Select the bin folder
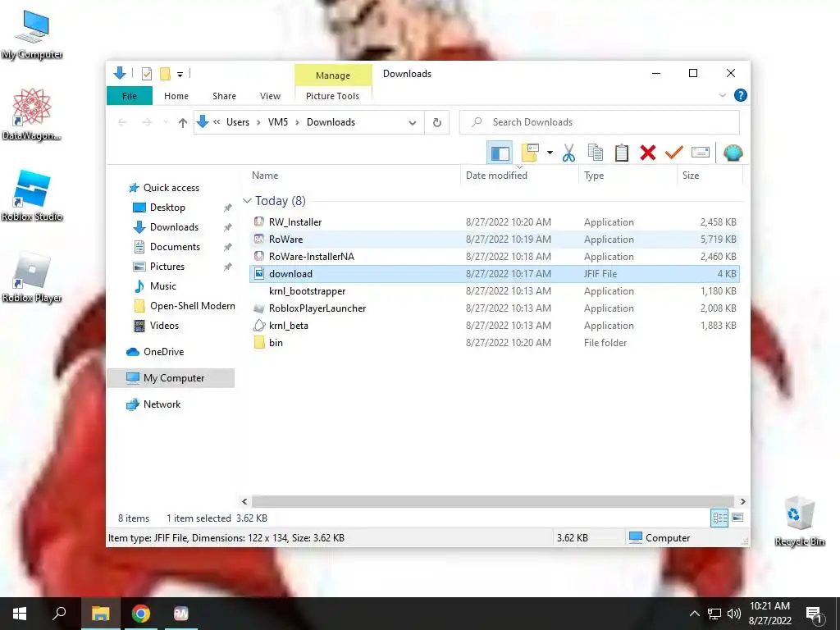The width and height of the screenshot is (840, 630). pyautogui.click(x=494, y=343)
